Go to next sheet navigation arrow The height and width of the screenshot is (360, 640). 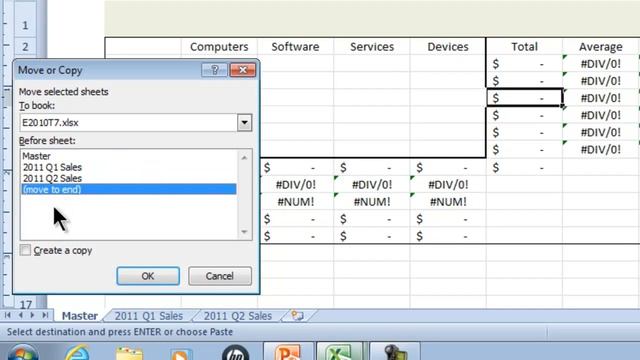coord(32,315)
